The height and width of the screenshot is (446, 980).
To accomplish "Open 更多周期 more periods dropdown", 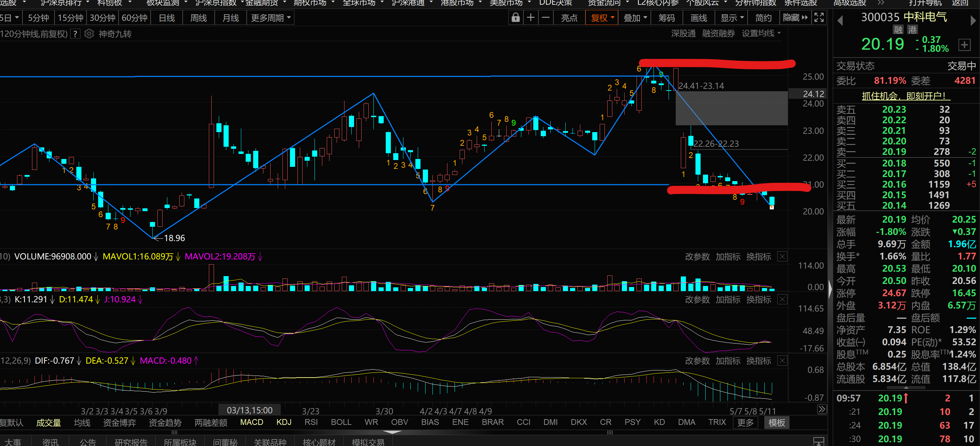I will tap(271, 18).
